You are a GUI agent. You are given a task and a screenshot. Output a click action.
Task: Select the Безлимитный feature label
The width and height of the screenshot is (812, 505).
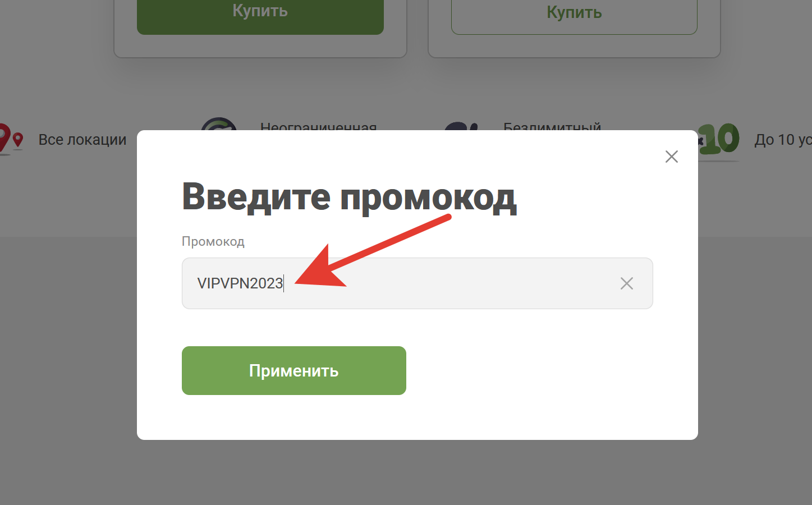click(x=552, y=126)
